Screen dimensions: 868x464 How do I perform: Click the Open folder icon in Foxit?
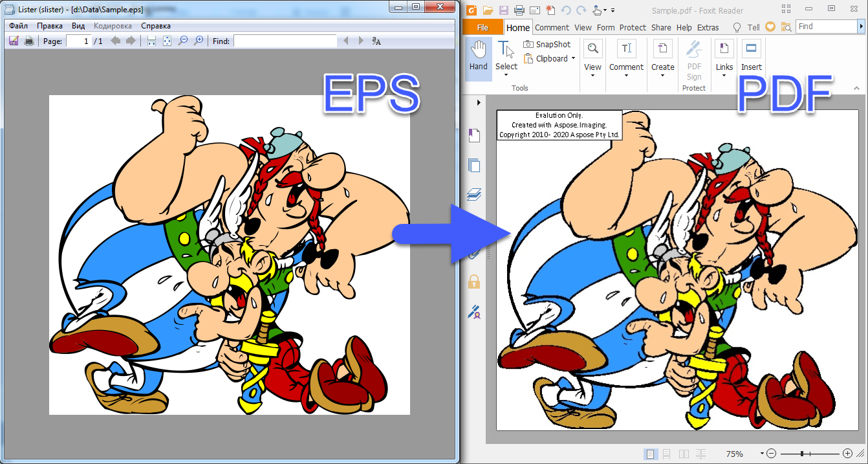(x=488, y=10)
